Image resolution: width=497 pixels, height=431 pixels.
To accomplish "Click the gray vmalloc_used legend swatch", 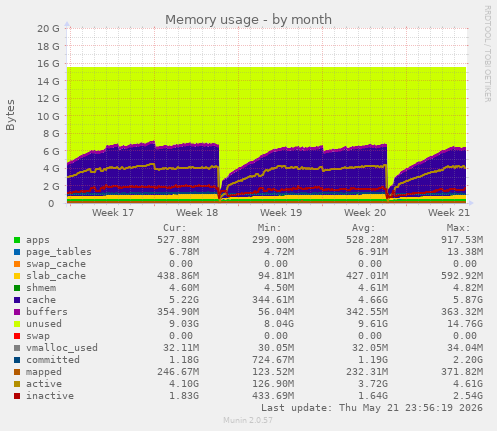I will [x=17, y=348].
